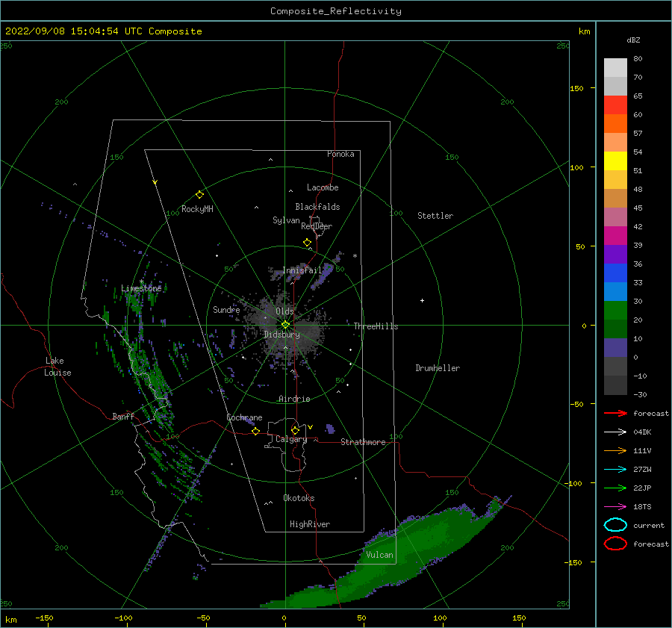Click the green 22JP arrow icon

[615, 488]
